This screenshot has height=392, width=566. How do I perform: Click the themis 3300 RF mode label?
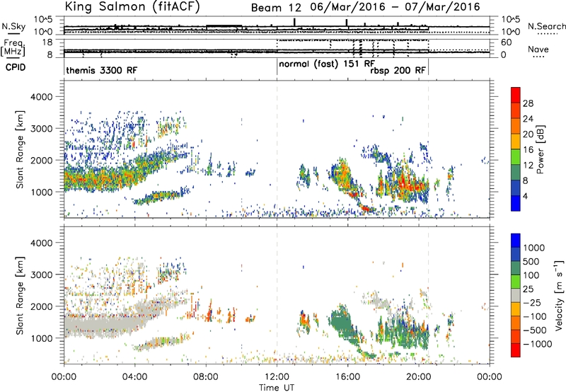point(102,70)
